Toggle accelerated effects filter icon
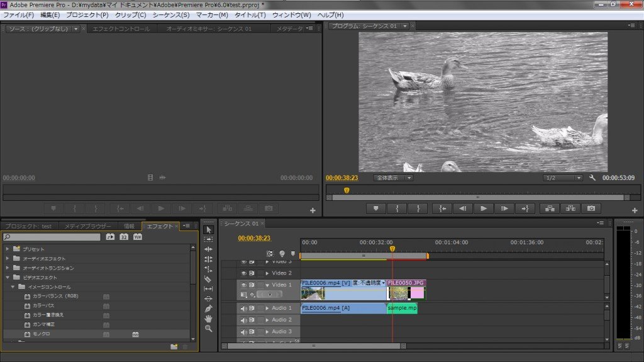Screen dimensions: 644x362 (110, 237)
